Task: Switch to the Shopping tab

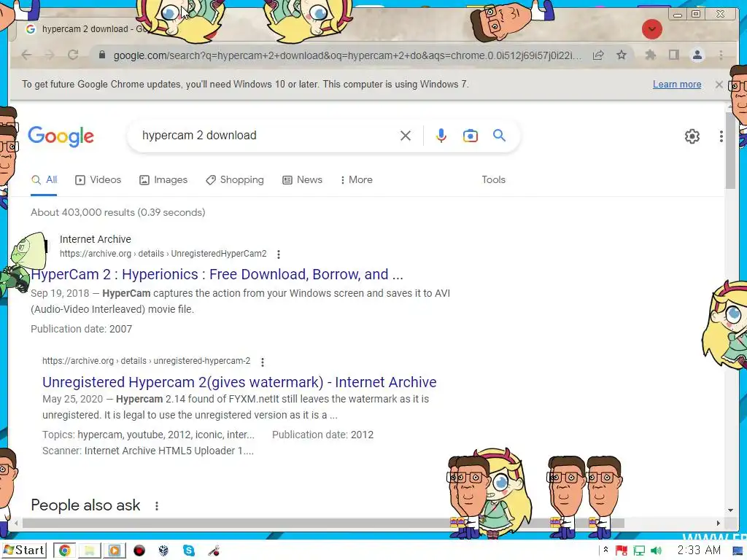Action: pyautogui.click(x=235, y=180)
